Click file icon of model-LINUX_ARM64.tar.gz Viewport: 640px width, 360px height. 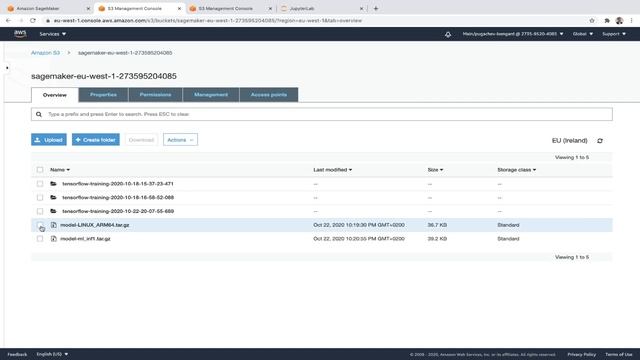53,225
